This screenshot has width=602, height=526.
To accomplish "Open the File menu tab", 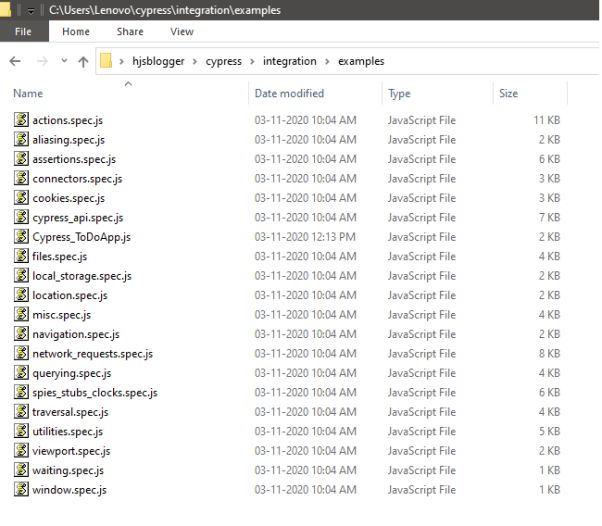I will pos(24,32).
